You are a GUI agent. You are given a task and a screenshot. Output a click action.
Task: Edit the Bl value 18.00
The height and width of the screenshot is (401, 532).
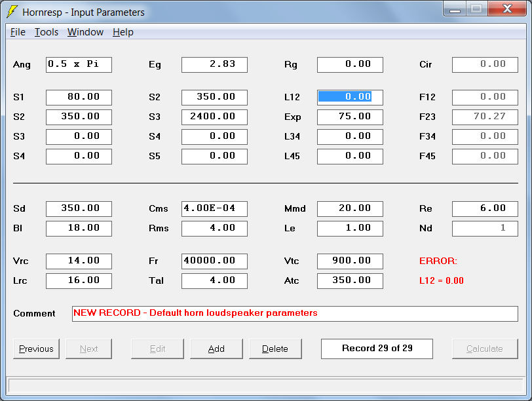(x=79, y=229)
